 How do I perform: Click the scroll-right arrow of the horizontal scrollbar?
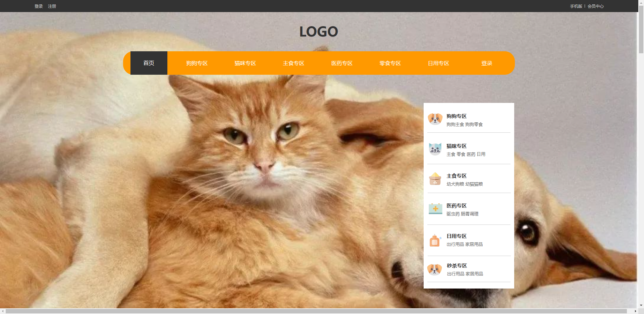[x=635, y=311]
